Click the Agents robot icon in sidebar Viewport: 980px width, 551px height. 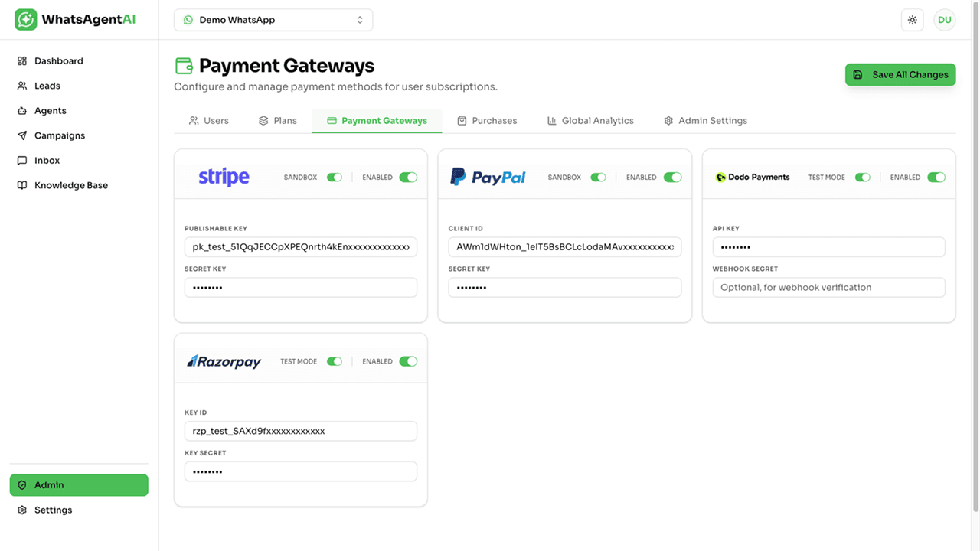click(x=22, y=111)
